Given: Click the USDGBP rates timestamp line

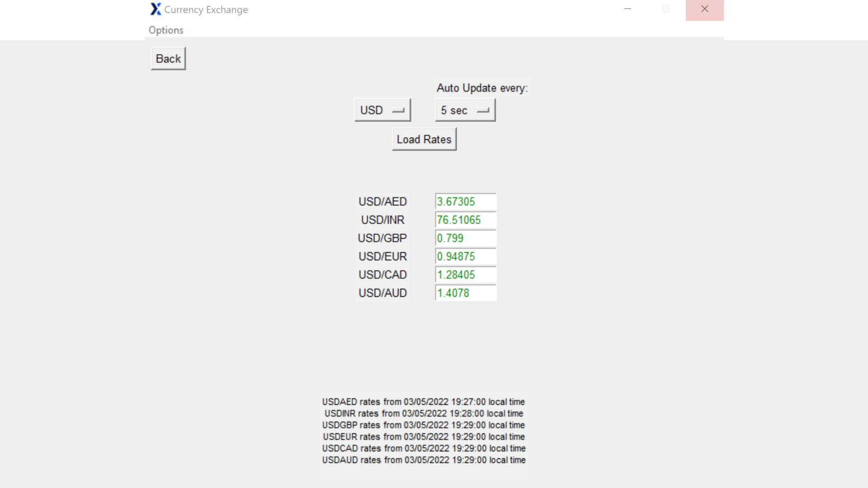Looking at the screenshot, I should 424,425.
